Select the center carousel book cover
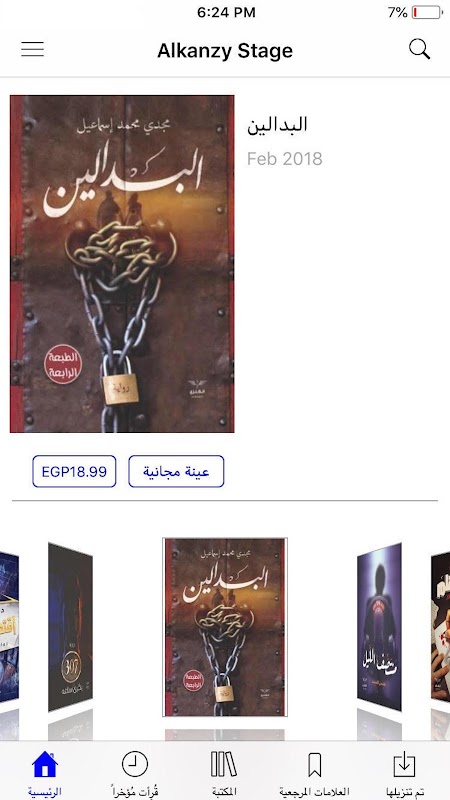 click(225, 627)
